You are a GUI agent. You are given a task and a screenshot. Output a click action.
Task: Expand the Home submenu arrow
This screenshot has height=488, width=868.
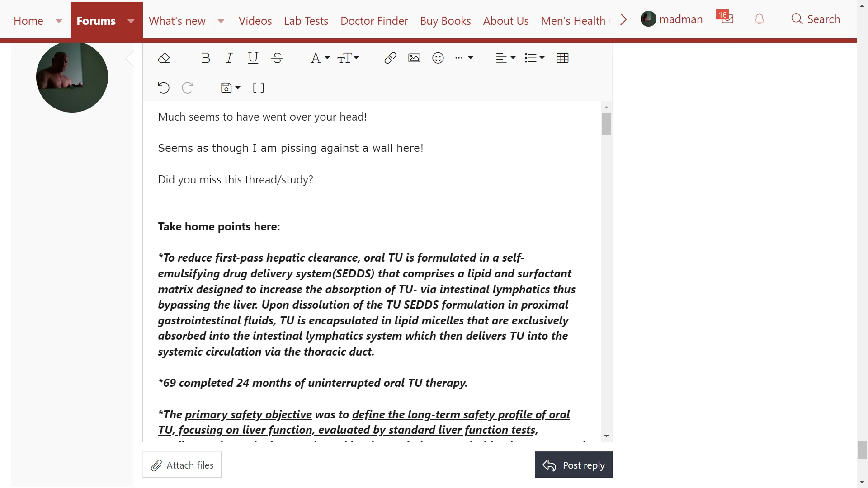59,21
